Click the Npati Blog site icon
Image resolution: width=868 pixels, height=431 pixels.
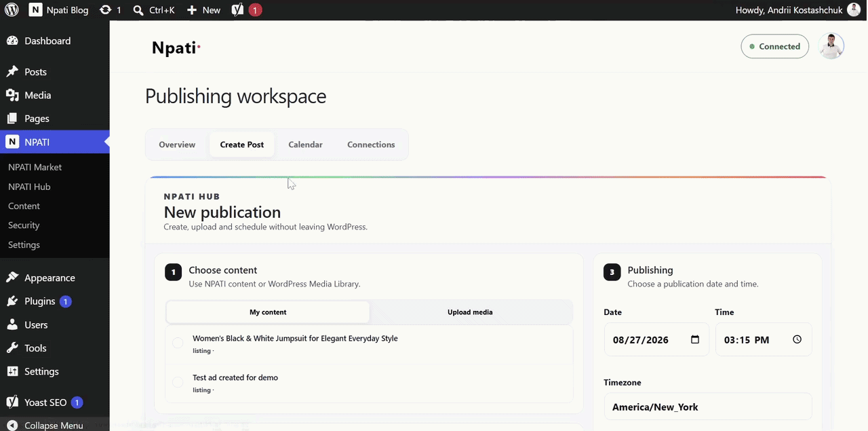coord(35,10)
